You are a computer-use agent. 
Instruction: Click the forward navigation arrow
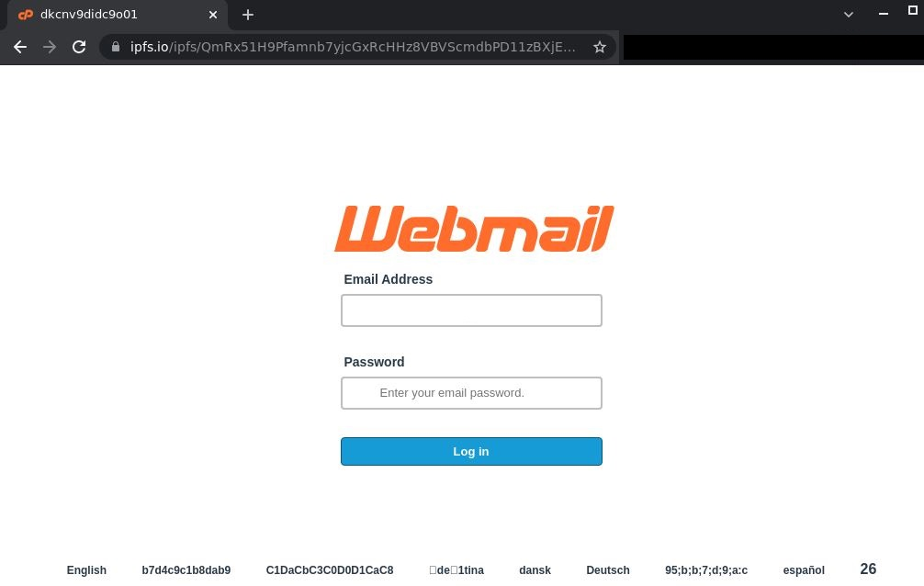[x=50, y=47]
